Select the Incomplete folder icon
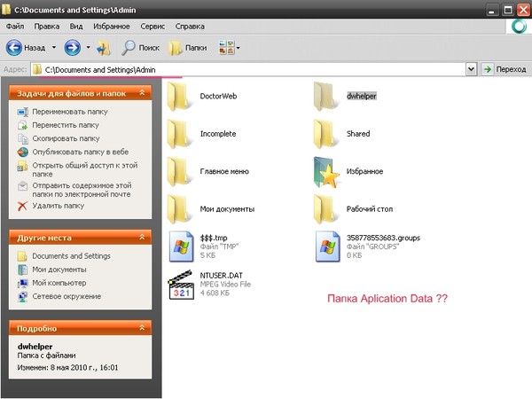This screenshot has width=532, height=399. 179,134
